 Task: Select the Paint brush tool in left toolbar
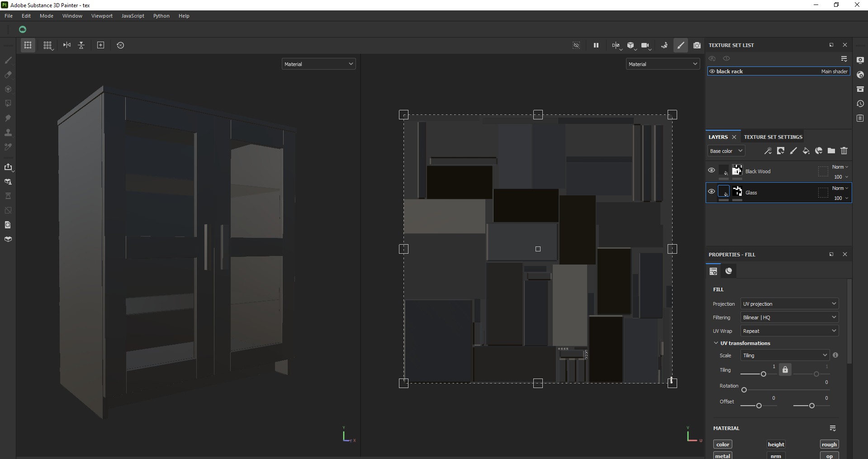[8, 60]
